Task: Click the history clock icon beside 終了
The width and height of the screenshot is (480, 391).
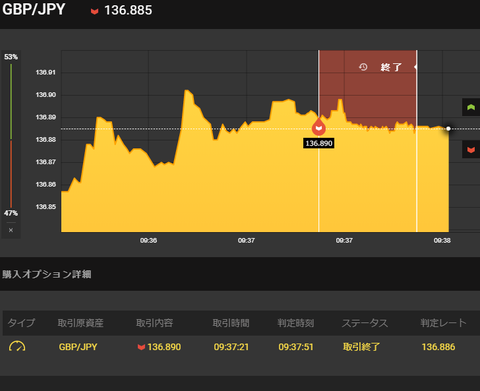Action: [363, 67]
